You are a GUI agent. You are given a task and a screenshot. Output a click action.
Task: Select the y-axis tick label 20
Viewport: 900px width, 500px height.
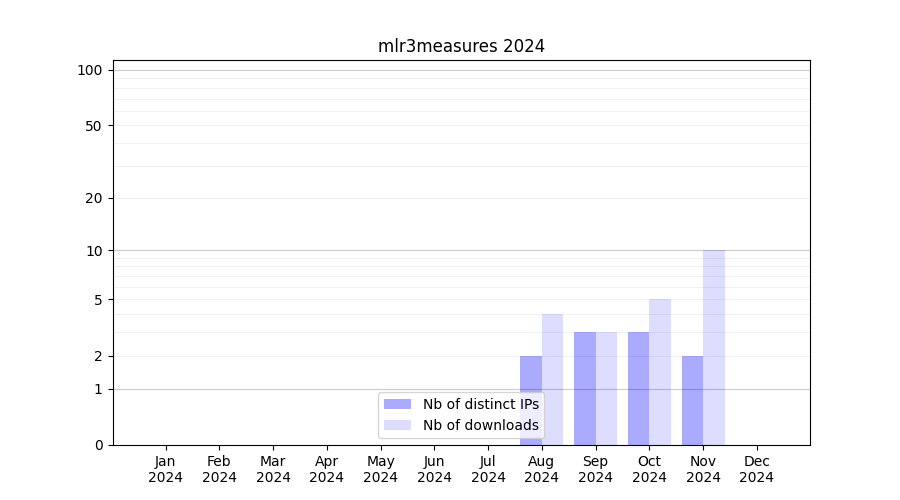(x=94, y=198)
